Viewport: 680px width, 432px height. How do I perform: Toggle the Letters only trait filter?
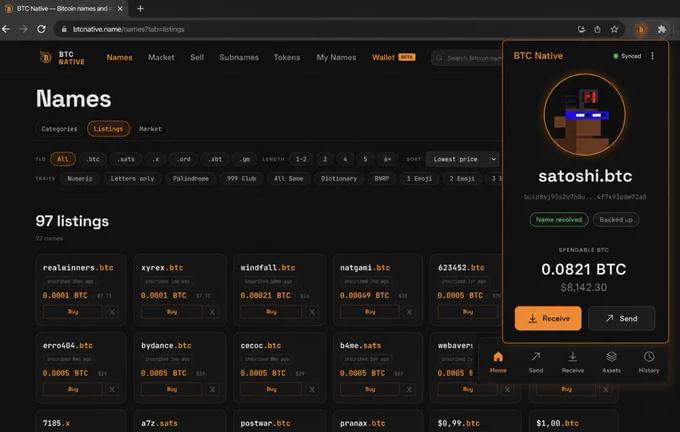point(132,179)
